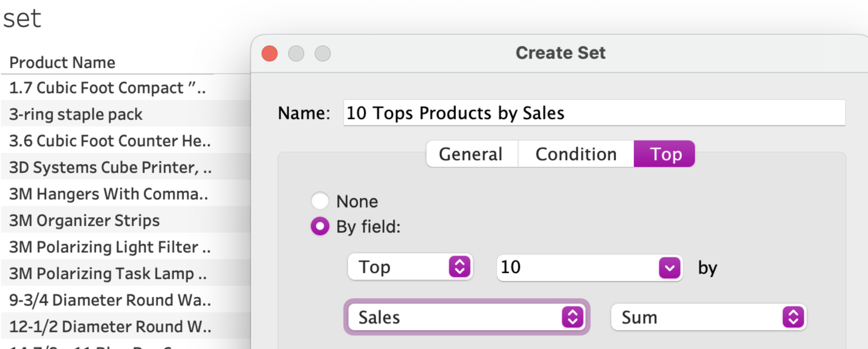Click the gray zoom window button
The image size is (868, 349).
(x=322, y=53)
